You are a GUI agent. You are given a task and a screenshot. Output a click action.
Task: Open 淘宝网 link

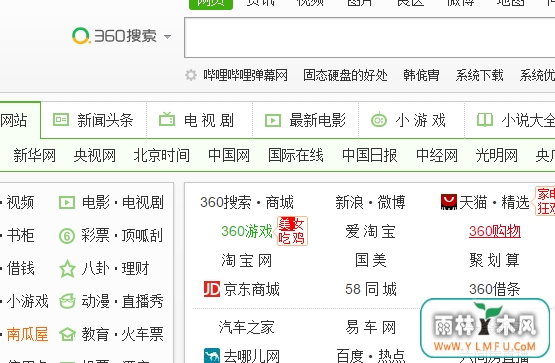pos(247,260)
